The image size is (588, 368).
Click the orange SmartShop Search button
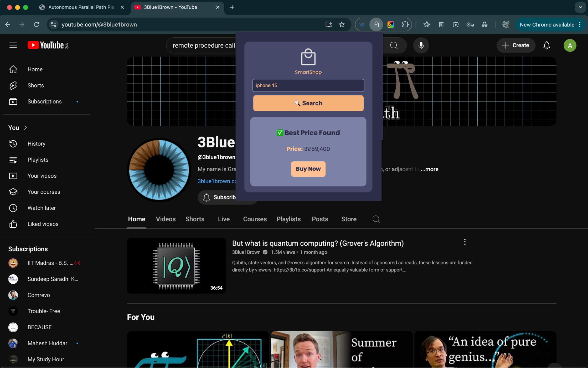click(308, 103)
